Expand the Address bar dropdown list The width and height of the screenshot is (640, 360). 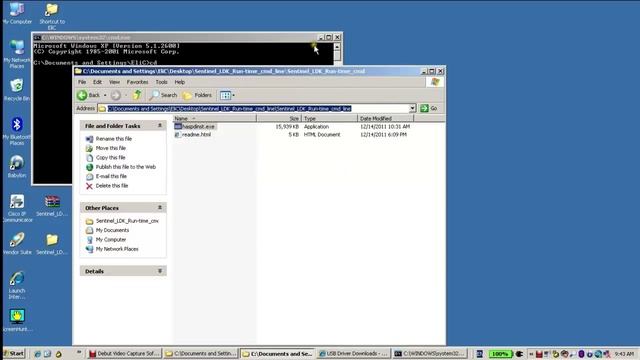point(413,108)
